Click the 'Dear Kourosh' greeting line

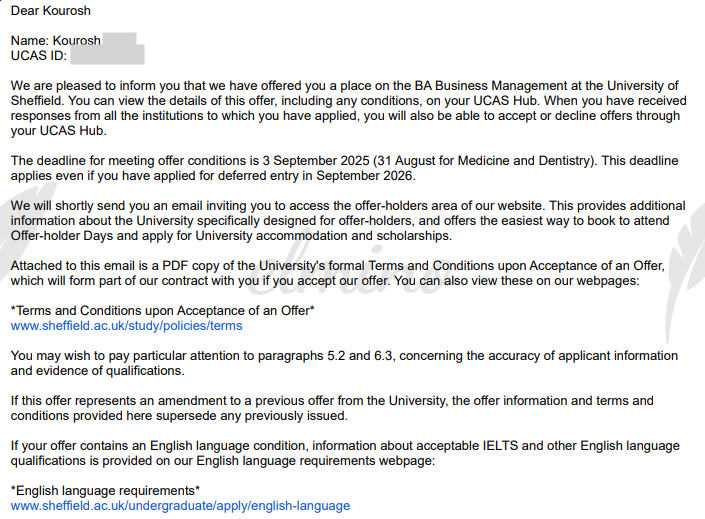point(51,11)
